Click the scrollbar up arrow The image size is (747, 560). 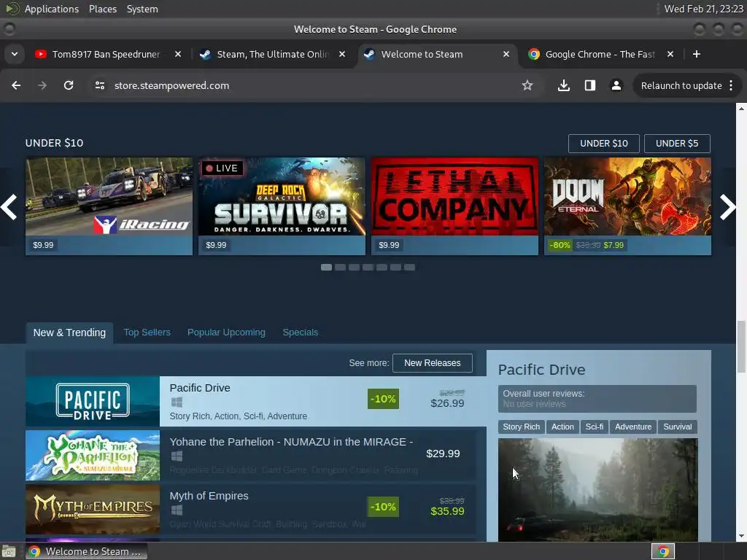(741, 109)
